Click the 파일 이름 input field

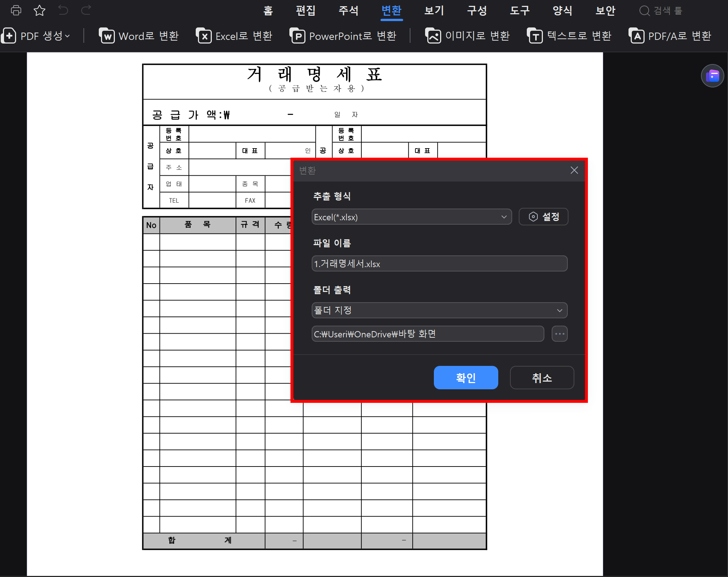coord(439,263)
